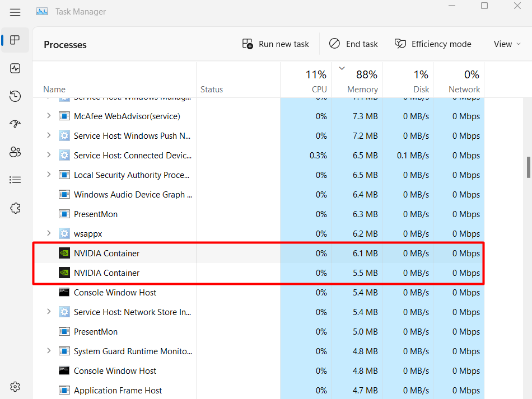This screenshot has width=532, height=399.
Task: Open the Services page puzzle icon
Action: coord(15,208)
